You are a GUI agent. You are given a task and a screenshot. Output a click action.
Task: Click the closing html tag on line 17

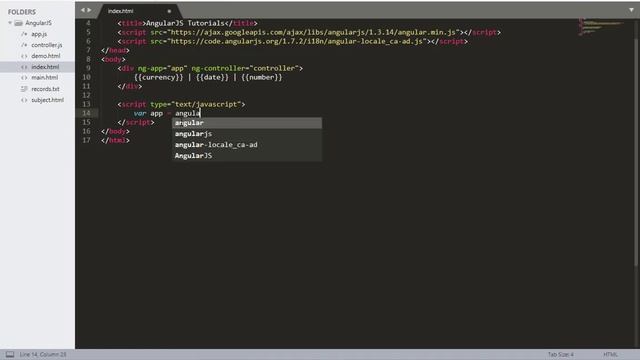click(x=115, y=140)
